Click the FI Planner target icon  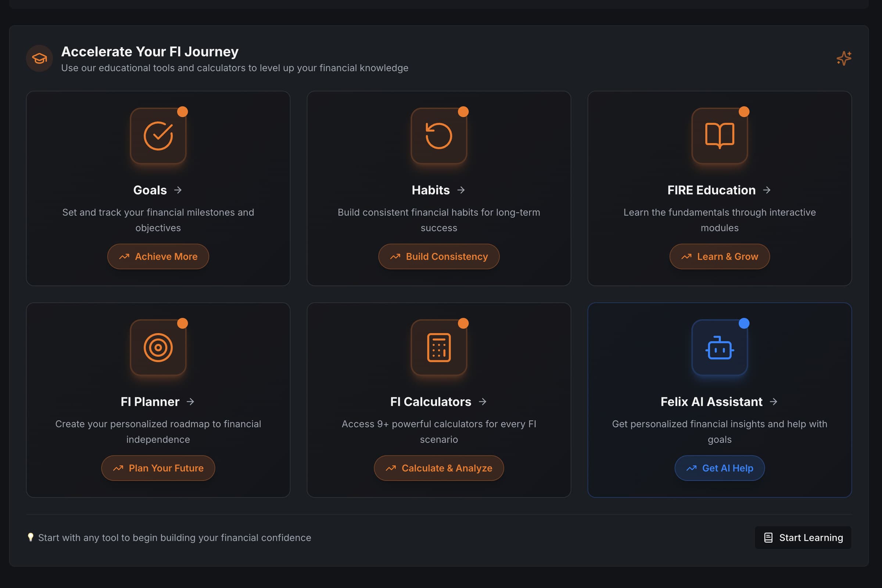158,347
